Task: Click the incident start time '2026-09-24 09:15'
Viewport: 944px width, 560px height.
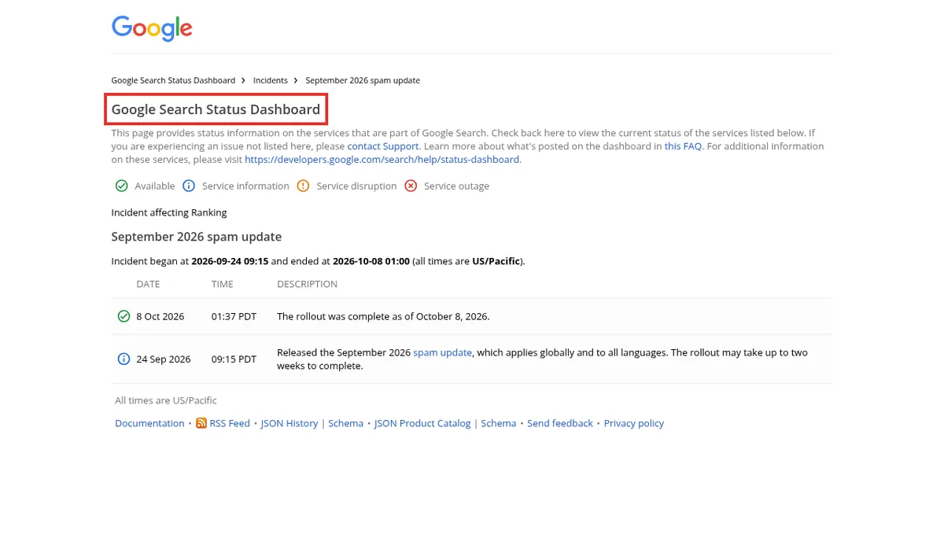Action: tap(230, 261)
